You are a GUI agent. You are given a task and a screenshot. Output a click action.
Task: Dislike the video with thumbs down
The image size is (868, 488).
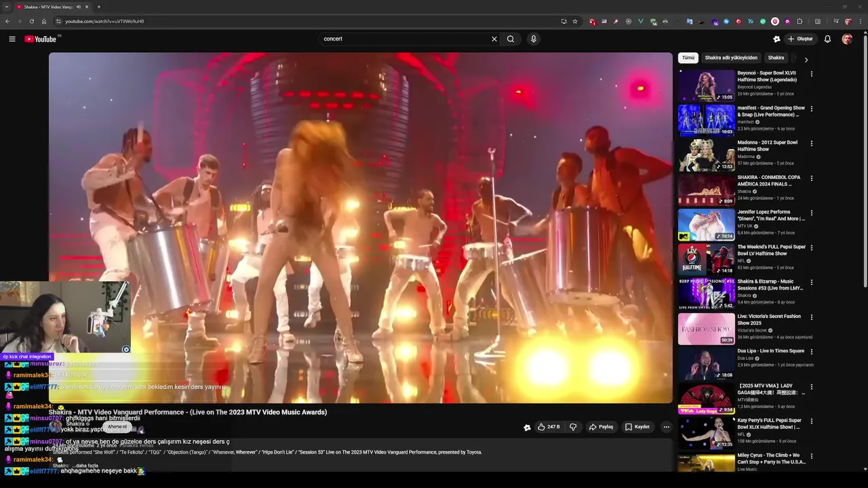[573, 427]
